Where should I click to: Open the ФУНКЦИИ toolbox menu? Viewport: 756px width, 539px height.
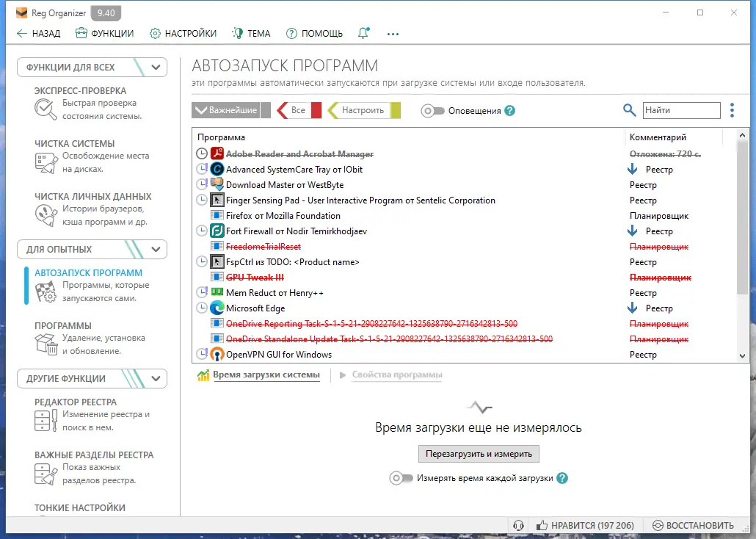[x=105, y=33]
